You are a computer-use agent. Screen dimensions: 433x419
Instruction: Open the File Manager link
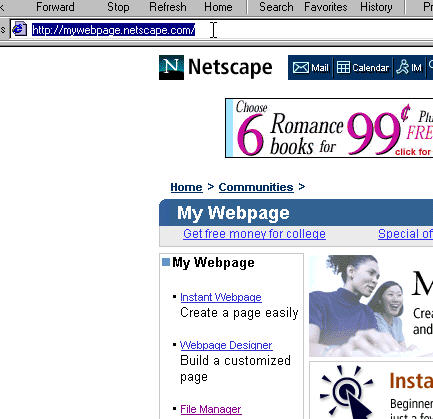pos(211,409)
